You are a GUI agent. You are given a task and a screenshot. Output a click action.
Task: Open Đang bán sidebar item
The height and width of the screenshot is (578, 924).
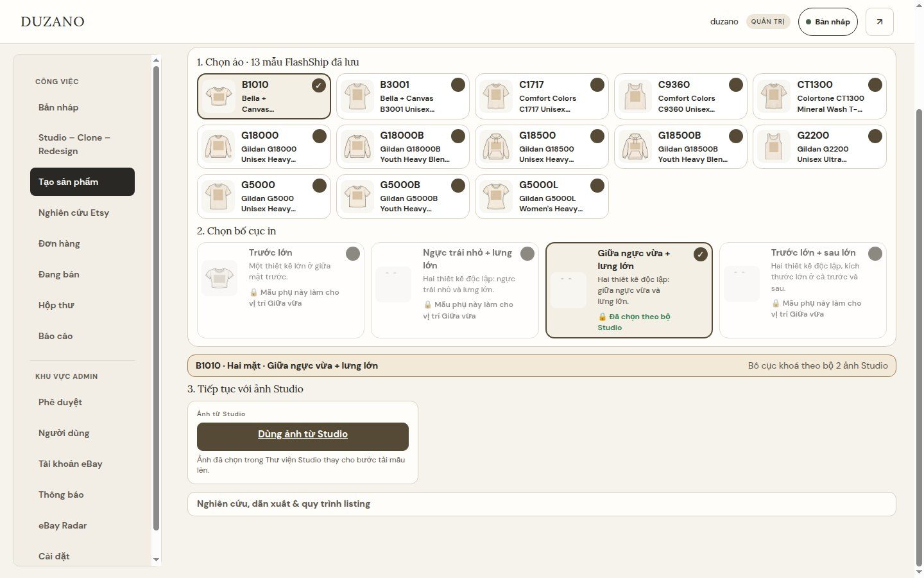click(x=82, y=274)
